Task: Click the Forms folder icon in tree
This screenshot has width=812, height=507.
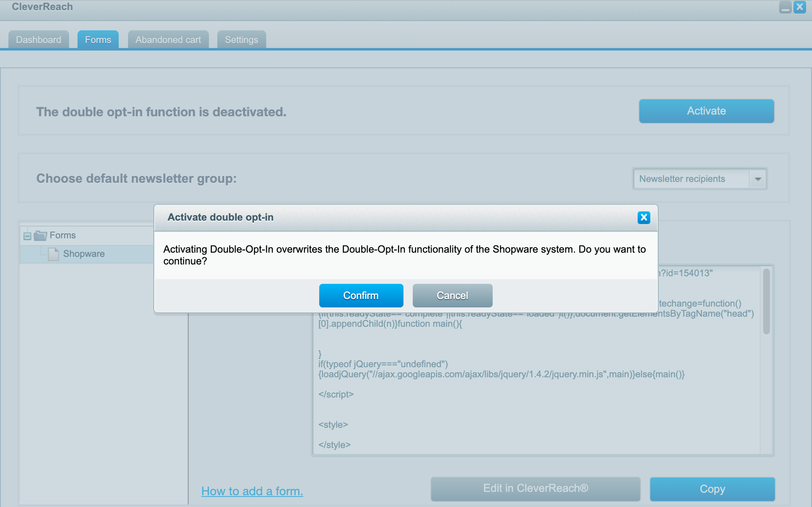Action: (40, 235)
